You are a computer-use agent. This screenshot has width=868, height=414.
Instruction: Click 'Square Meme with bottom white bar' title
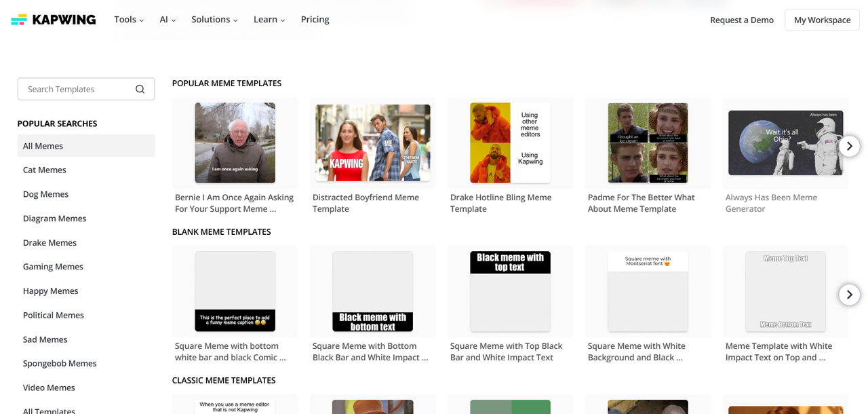pos(231,352)
